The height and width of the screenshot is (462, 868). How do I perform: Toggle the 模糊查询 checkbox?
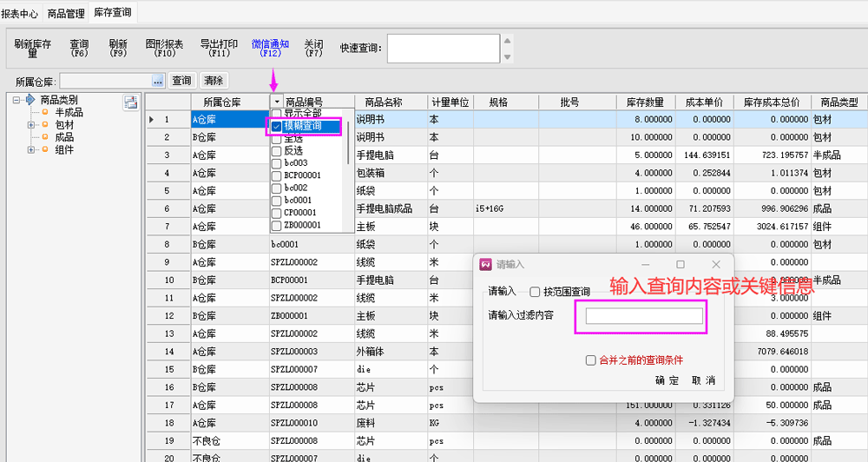point(277,127)
